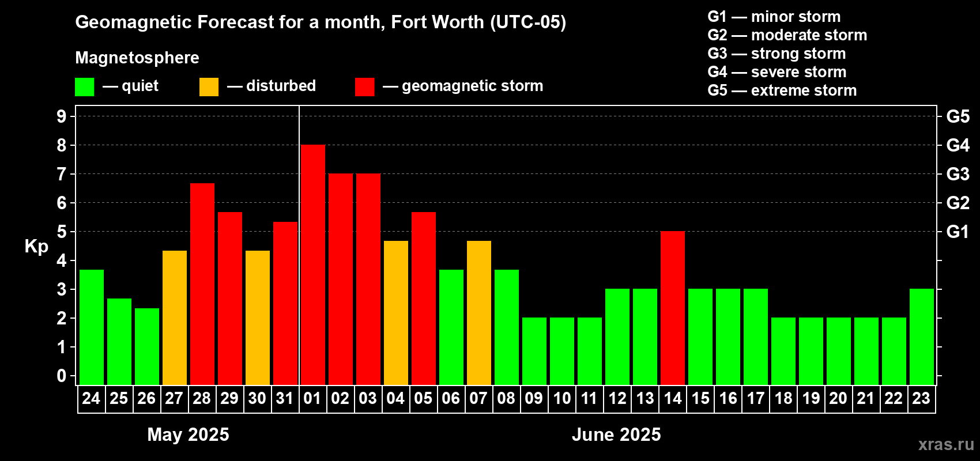Click the G3 right axis label
This screenshot has height=461, width=980.
958,174
